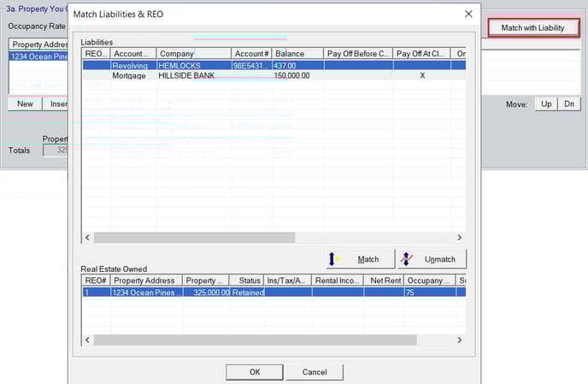Image resolution: width=588 pixels, height=384 pixels.
Task: Select balance 150,000.00 cell
Action: (x=297, y=75)
